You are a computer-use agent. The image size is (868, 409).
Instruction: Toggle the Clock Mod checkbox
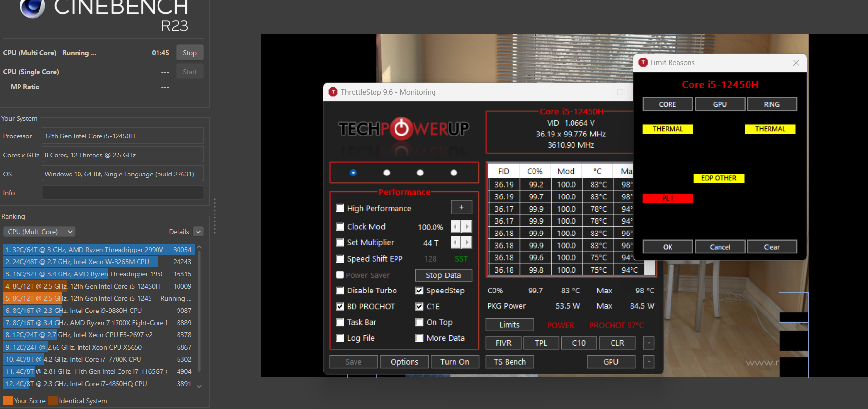340,227
